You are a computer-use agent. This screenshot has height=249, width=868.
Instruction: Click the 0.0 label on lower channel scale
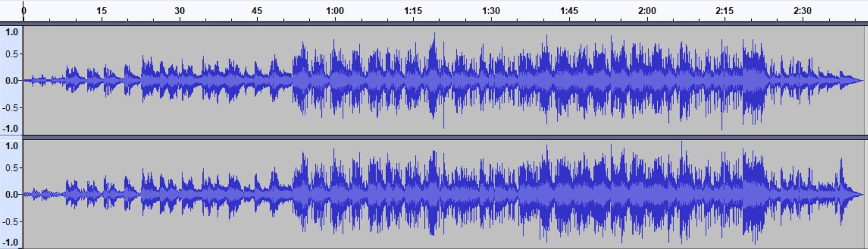[11, 194]
